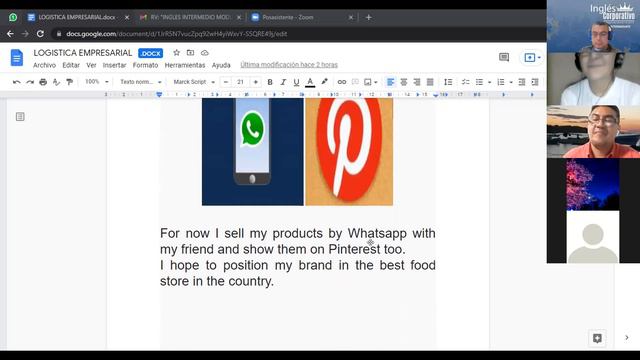Run spell check icon in toolbar
This screenshot has width=640, height=360.
pos(56,82)
